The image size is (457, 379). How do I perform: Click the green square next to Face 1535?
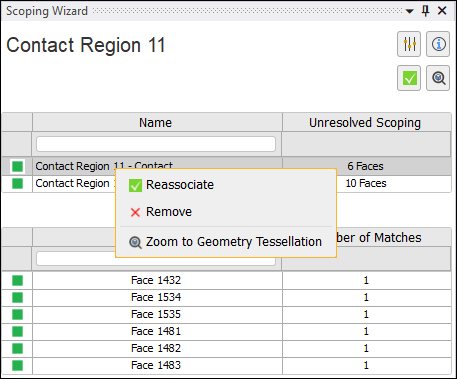(17, 314)
